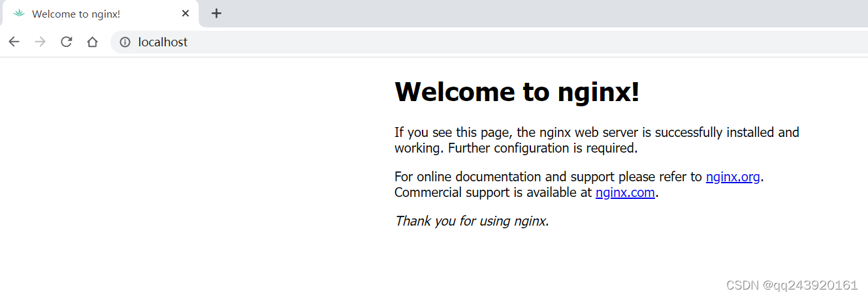Open a new tab with the plus button
The image size is (868, 298).
click(217, 13)
